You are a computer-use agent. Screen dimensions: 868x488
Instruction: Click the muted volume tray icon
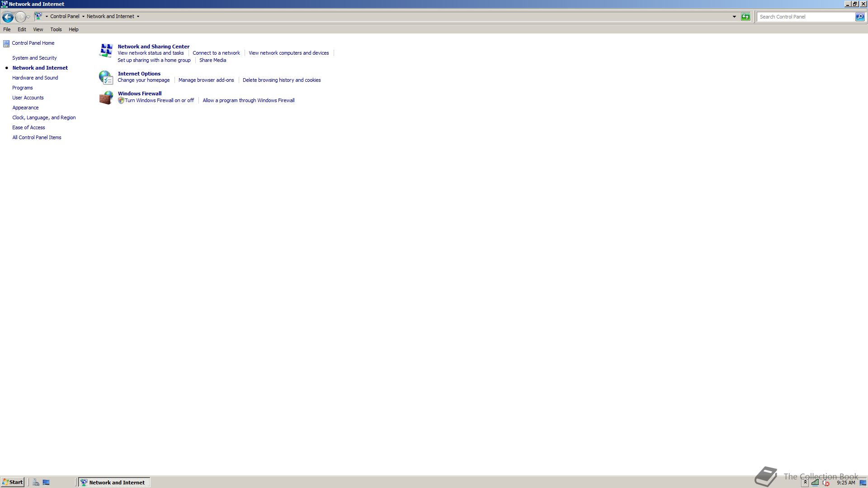click(826, 483)
